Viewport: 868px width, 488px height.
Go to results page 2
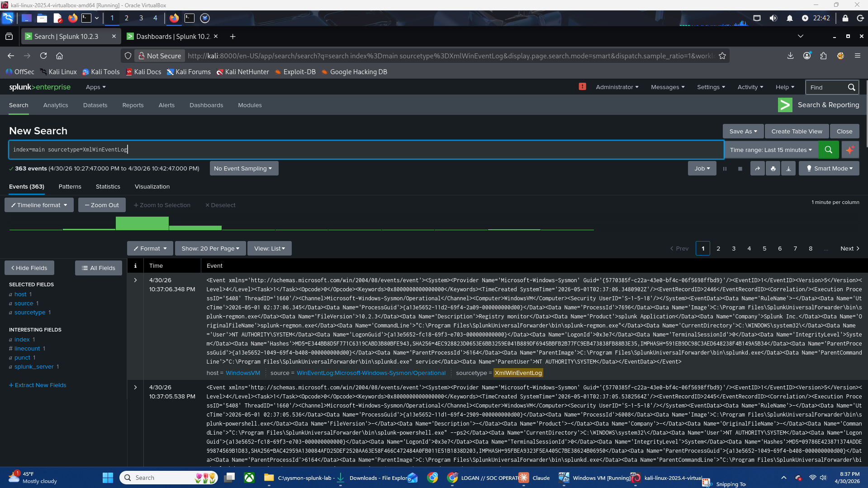[718, 248]
